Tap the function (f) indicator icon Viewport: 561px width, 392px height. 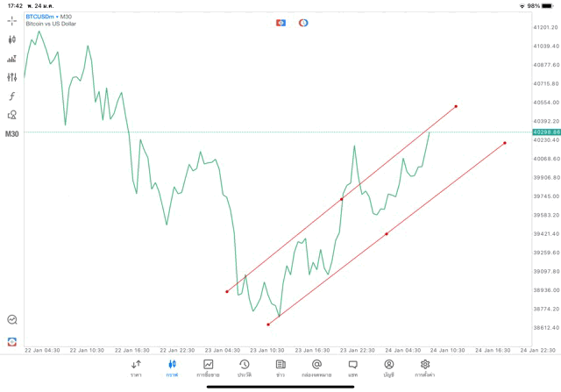[x=12, y=96]
